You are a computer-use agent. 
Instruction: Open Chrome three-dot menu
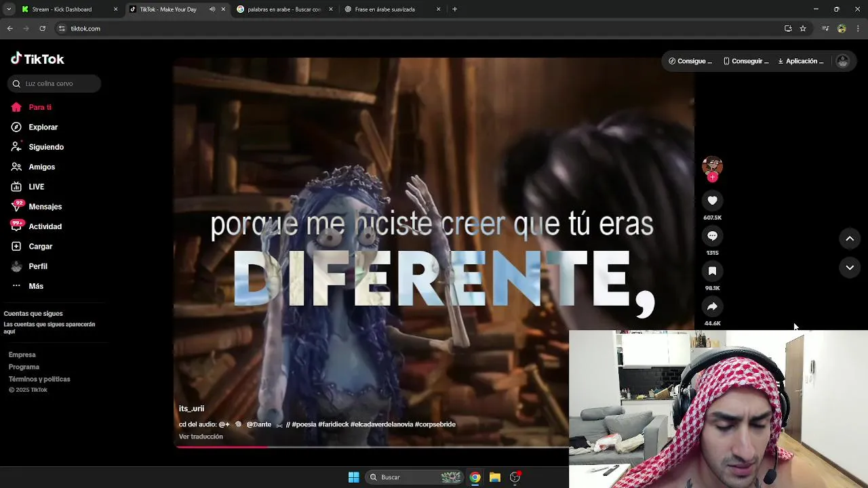859,28
